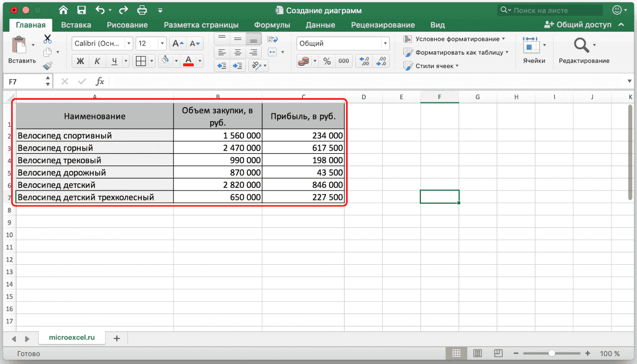Switch to Page Layout view in status bar
This screenshot has height=364, width=637.
coord(477,353)
